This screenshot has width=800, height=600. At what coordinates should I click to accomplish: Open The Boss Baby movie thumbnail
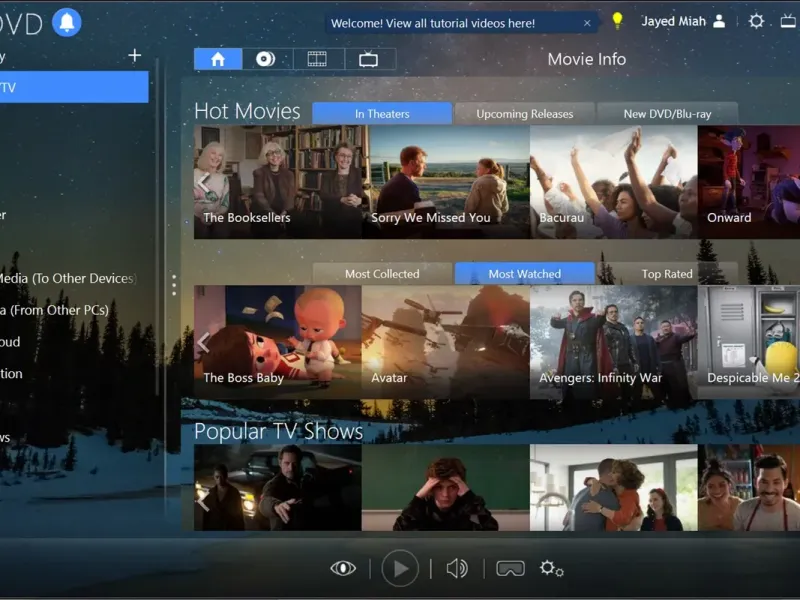click(x=278, y=342)
